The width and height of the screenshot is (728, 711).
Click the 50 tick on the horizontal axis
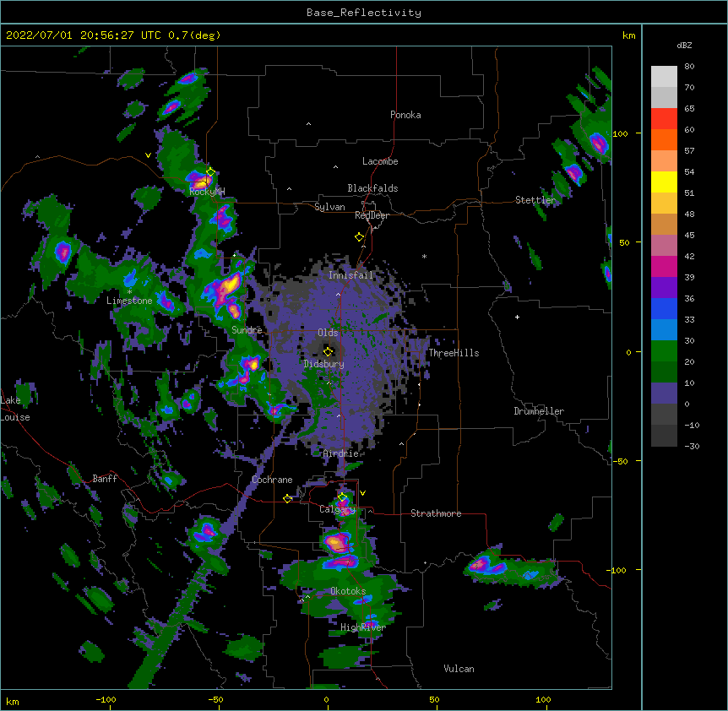point(433,700)
